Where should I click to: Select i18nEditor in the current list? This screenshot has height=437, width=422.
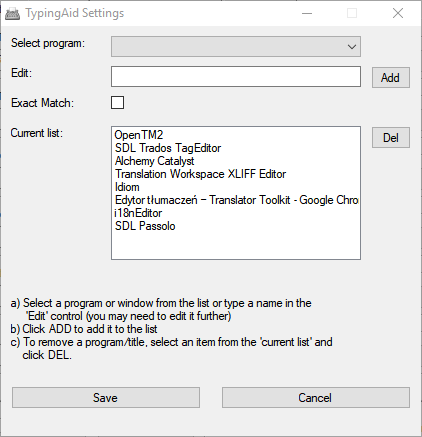138,213
